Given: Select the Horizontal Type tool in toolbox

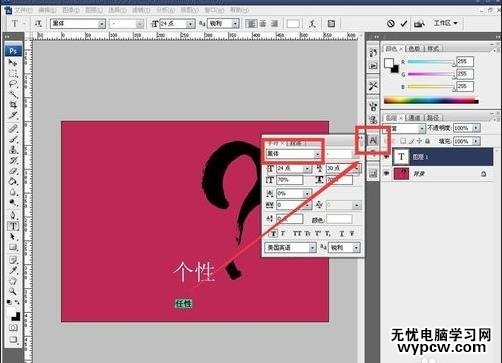Looking at the screenshot, I should (x=13, y=226).
